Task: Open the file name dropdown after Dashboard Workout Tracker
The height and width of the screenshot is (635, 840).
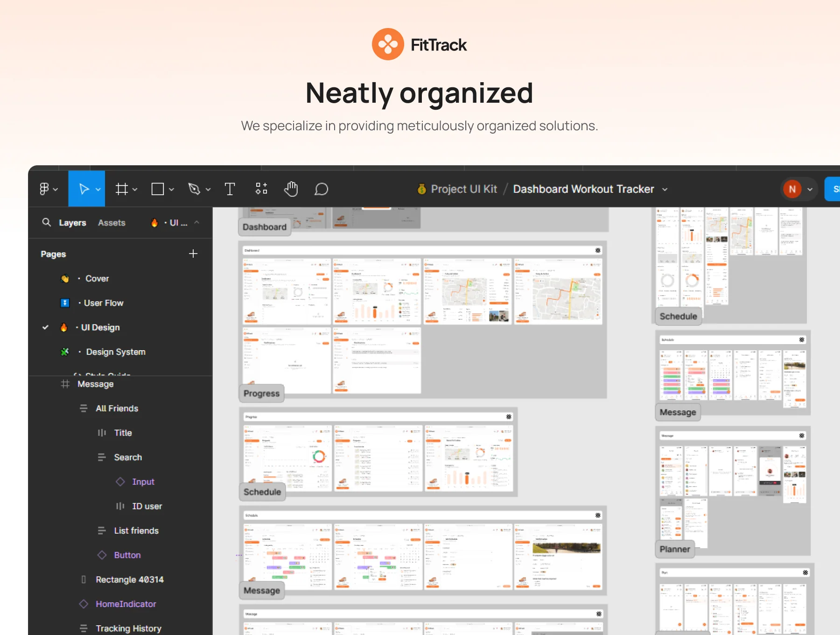Action: 665,189
